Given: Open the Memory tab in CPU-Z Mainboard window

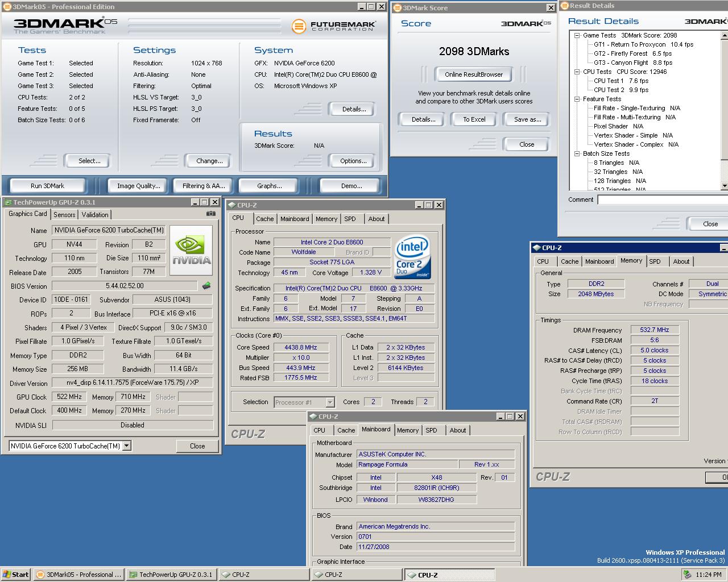Looking at the screenshot, I should (x=407, y=430).
